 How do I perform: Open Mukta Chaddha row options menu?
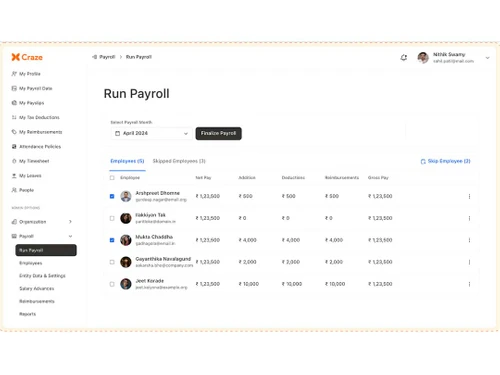pyautogui.click(x=469, y=240)
